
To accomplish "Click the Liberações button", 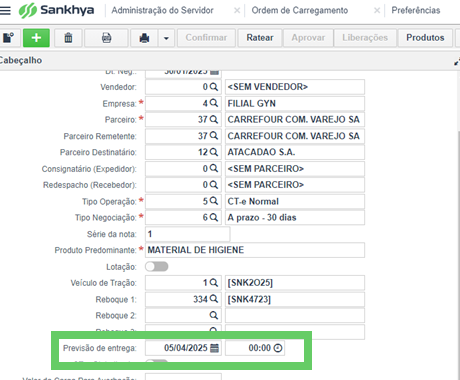I will point(365,38).
